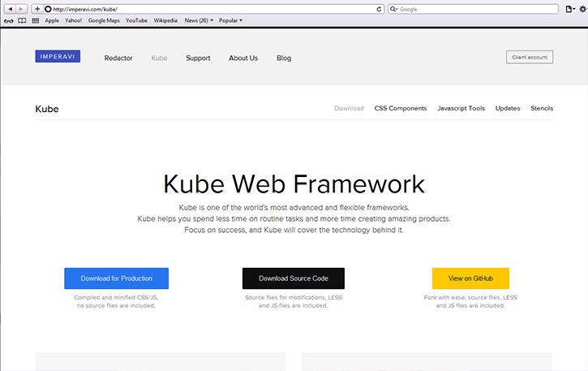
Task: Open the Google Maps bookmark
Action: pyautogui.click(x=104, y=20)
